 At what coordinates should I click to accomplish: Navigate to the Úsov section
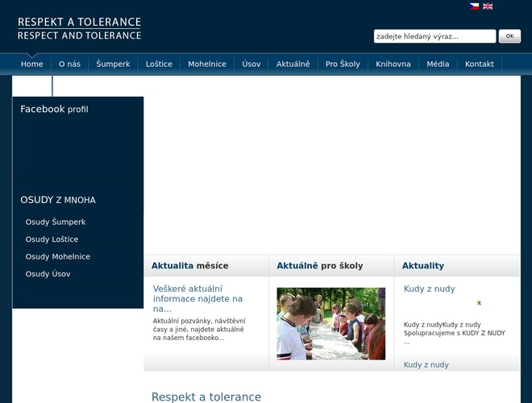pos(251,64)
